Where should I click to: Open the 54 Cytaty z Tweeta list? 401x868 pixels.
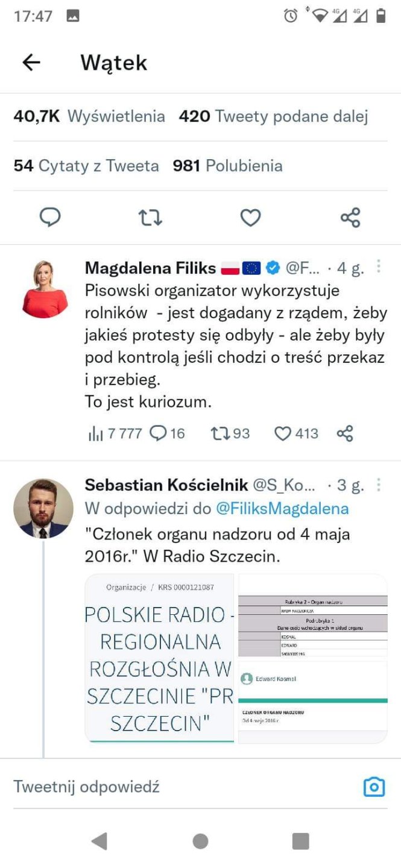pyautogui.click(x=86, y=166)
